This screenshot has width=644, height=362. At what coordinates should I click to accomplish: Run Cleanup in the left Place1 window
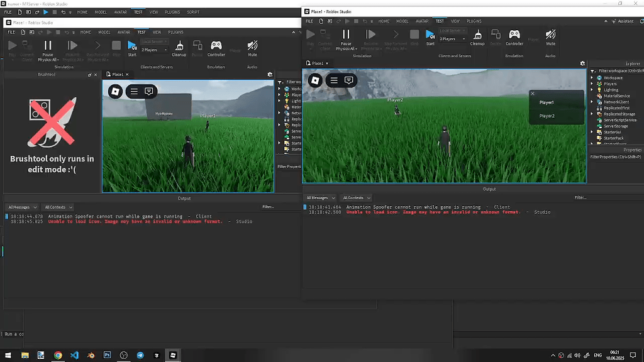179,48
